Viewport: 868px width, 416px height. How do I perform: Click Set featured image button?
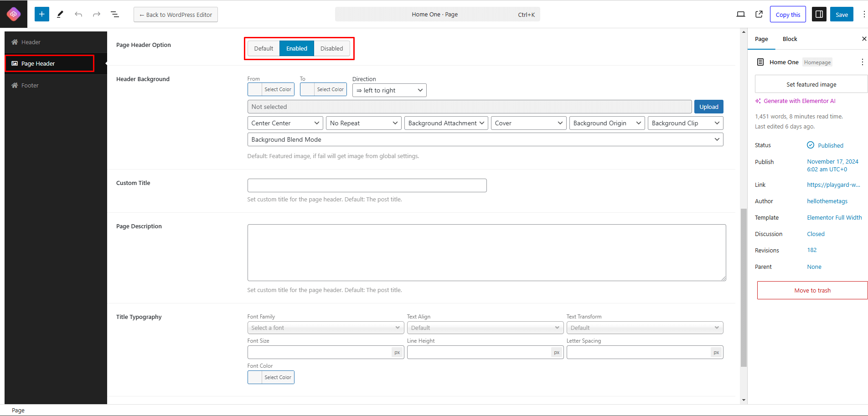pyautogui.click(x=811, y=84)
